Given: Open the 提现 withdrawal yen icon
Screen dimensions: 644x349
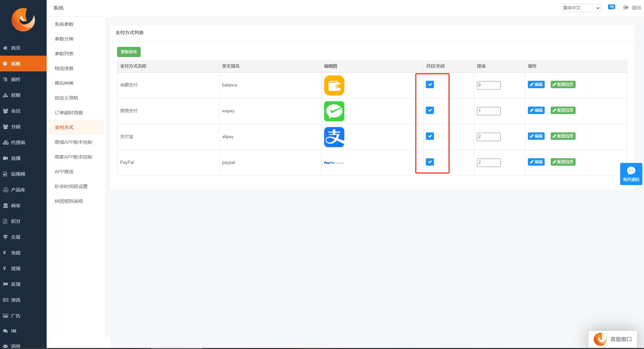Looking at the screenshot, I should pos(5,269).
